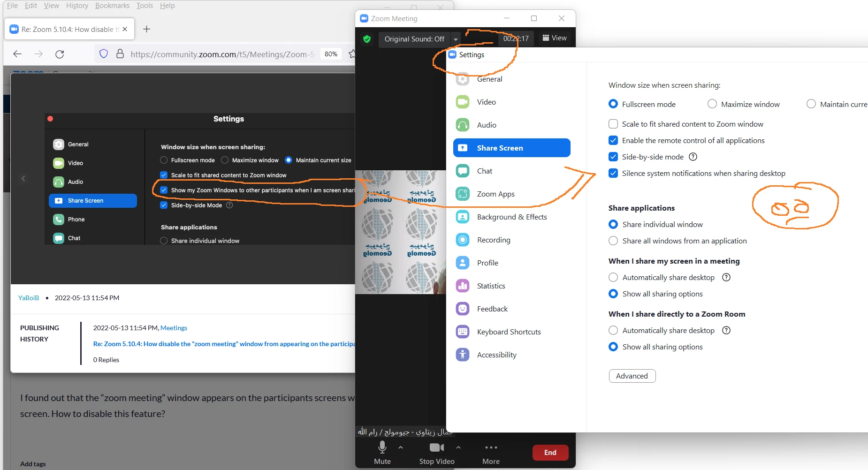Click the microphone Mute icon
This screenshot has height=470, width=868.
point(382,447)
